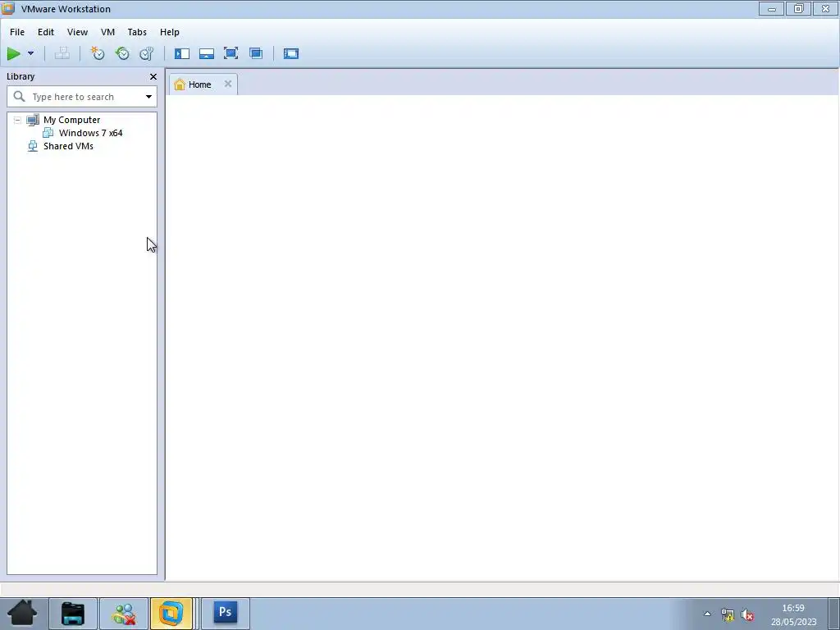Click the home icon on the taskbar
This screenshot has width=840, height=630.
coord(22,614)
